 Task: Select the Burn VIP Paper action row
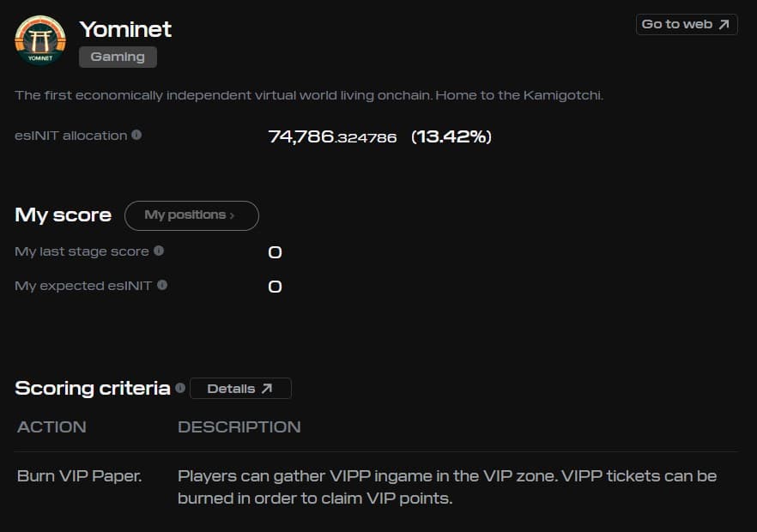tap(80, 475)
